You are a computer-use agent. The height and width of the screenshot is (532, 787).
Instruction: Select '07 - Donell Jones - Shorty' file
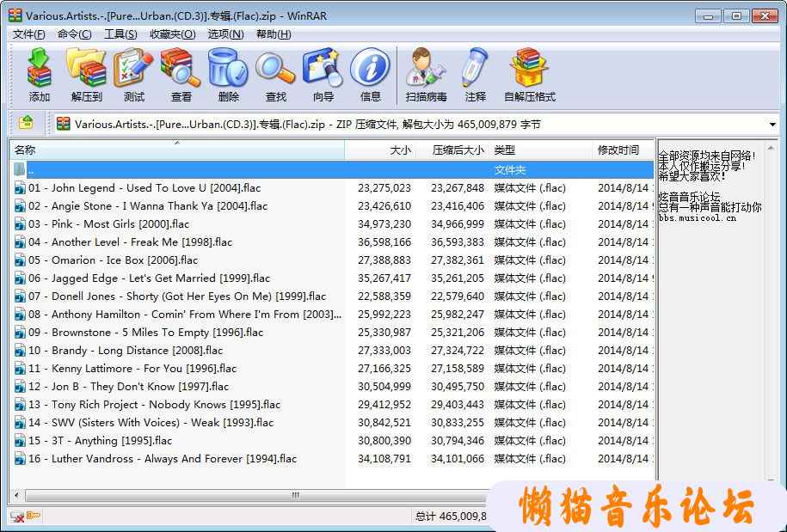click(333, 297)
